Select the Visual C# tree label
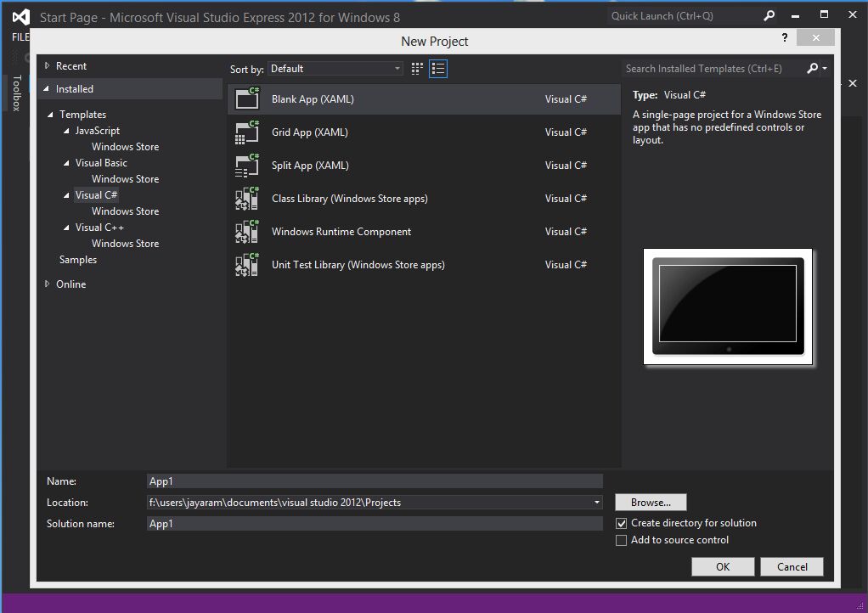Viewport: 868px width, 613px height. (96, 194)
